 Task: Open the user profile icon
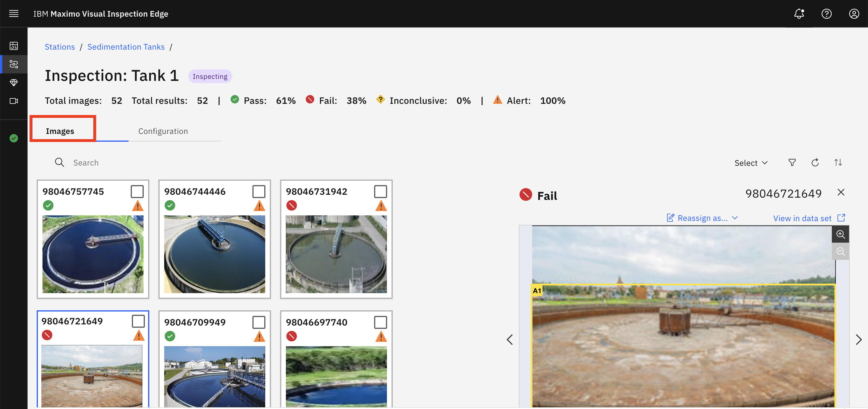click(x=854, y=13)
